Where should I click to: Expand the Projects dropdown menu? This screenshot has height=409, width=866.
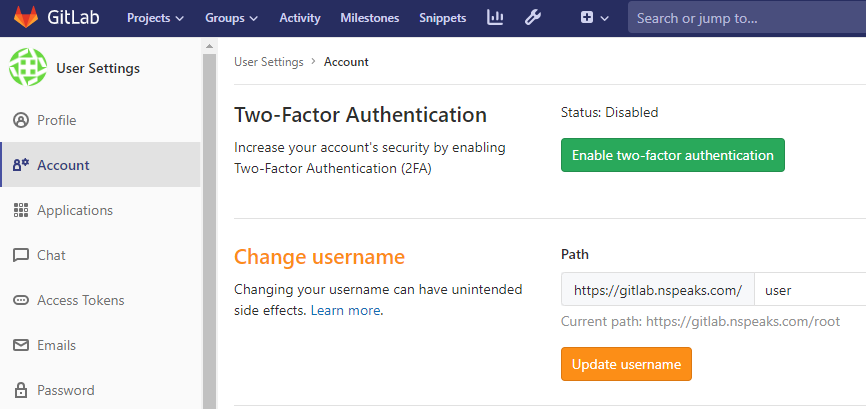click(x=155, y=18)
